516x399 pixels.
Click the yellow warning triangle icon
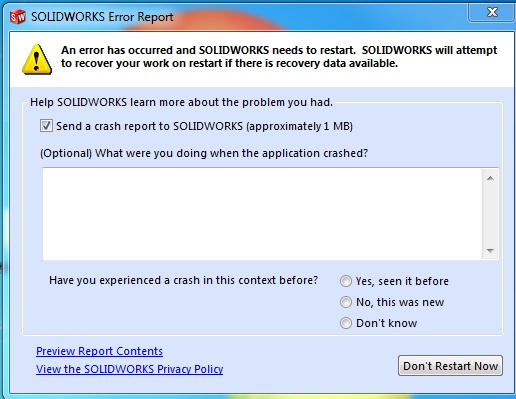coord(37,59)
